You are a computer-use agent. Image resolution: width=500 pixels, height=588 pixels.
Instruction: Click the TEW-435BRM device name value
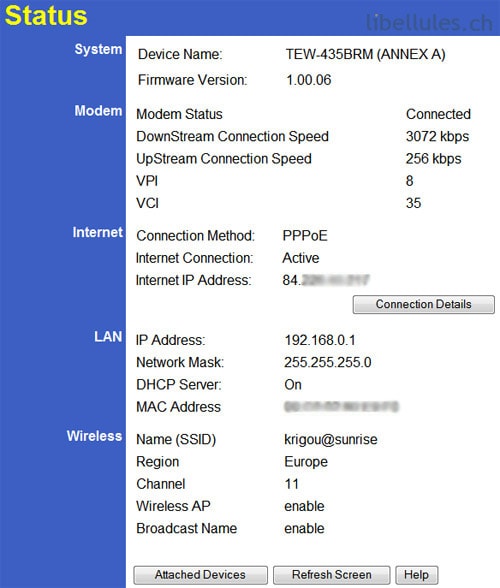(365, 54)
